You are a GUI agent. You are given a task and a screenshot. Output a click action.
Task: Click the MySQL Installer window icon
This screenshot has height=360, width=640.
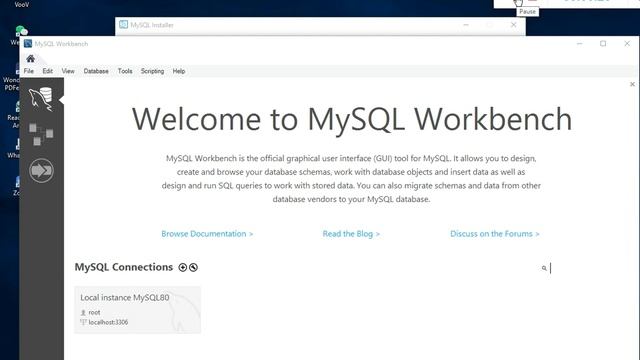pyautogui.click(x=123, y=25)
